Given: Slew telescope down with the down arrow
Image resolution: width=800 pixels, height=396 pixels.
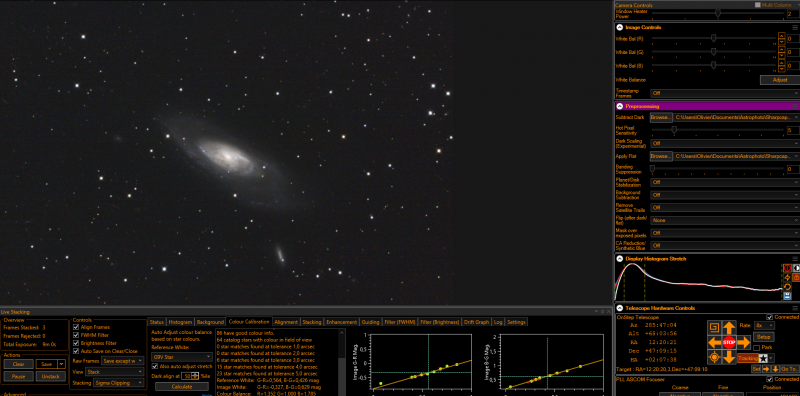Looking at the screenshot, I should pyautogui.click(x=729, y=357).
